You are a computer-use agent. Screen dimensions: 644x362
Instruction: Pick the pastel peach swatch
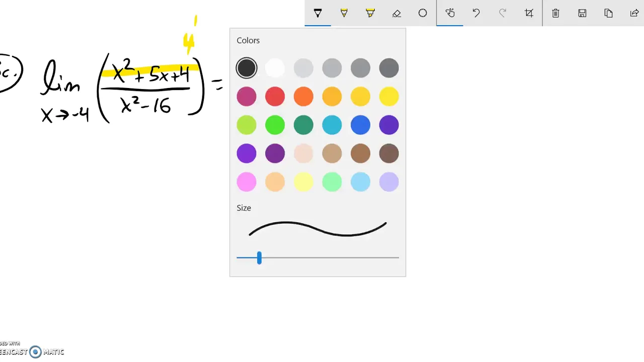tap(275, 182)
